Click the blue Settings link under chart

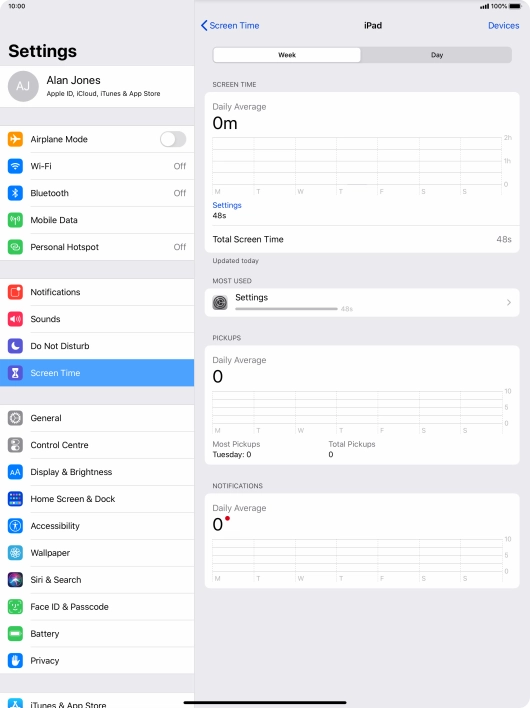pyautogui.click(x=227, y=205)
